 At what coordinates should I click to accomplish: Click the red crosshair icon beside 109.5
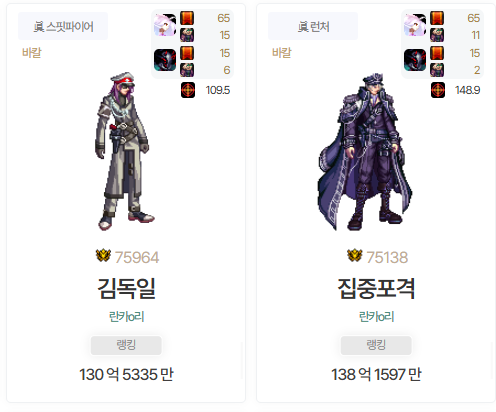pos(188,90)
